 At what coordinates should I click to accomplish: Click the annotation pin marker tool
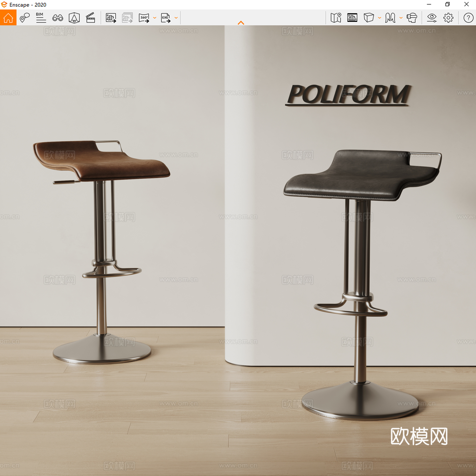pyautogui.click(x=24, y=18)
